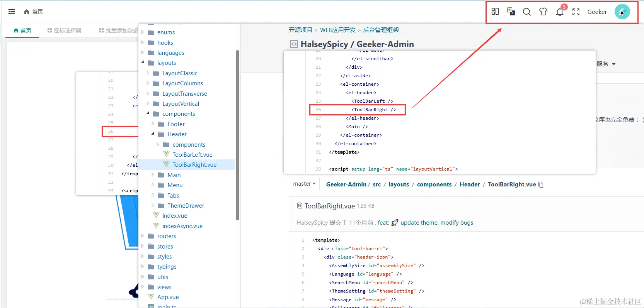Open the 服务 dropdown menu
Image resolution: width=644 pixels, height=308 pixels.
click(x=606, y=64)
